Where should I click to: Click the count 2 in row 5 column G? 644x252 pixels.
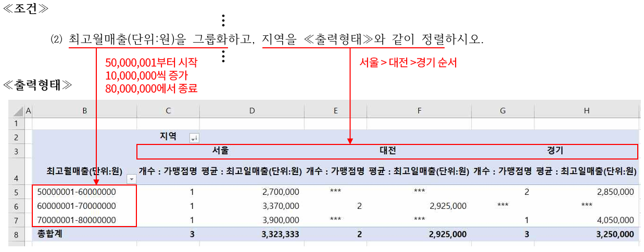click(527, 192)
